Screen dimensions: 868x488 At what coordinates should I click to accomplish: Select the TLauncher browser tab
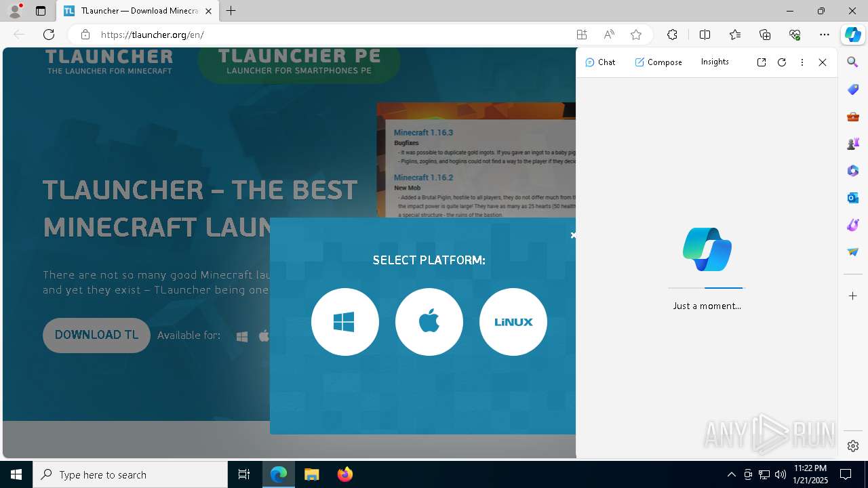pyautogui.click(x=137, y=11)
